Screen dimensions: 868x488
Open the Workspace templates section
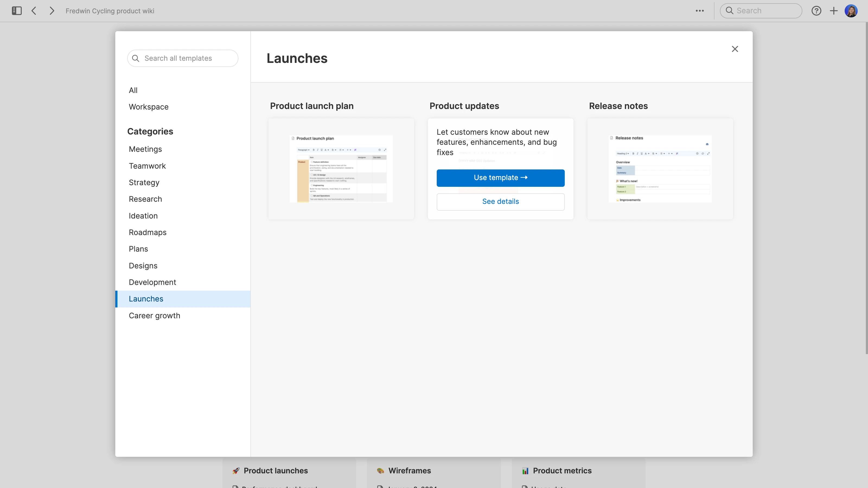149,107
